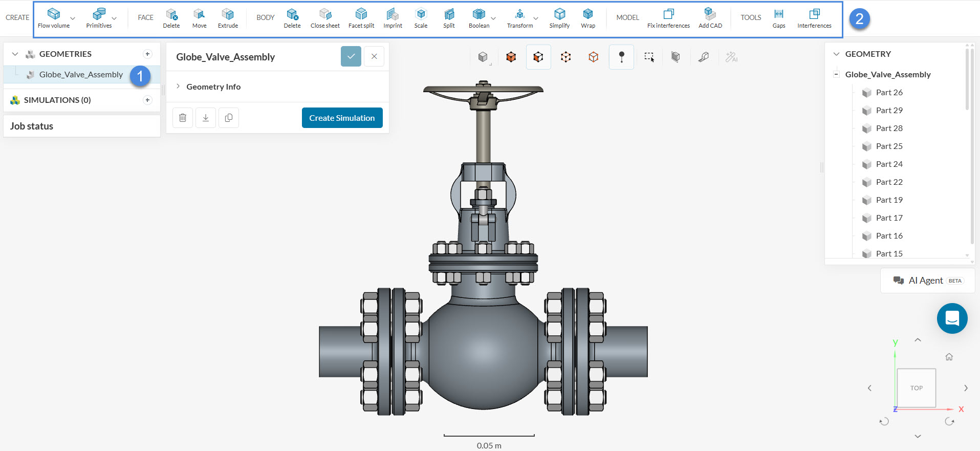980x451 pixels.
Task: Toggle volume selection mode cube
Action: click(511, 57)
